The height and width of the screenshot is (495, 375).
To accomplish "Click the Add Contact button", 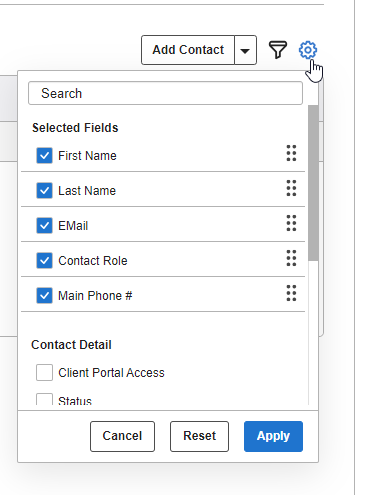I will [x=188, y=50].
